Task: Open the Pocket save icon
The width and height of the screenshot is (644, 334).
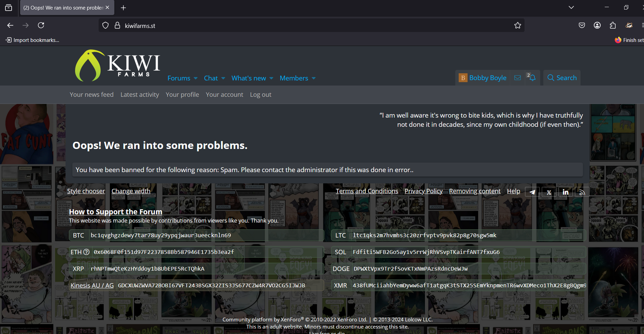Action: click(x=582, y=25)
